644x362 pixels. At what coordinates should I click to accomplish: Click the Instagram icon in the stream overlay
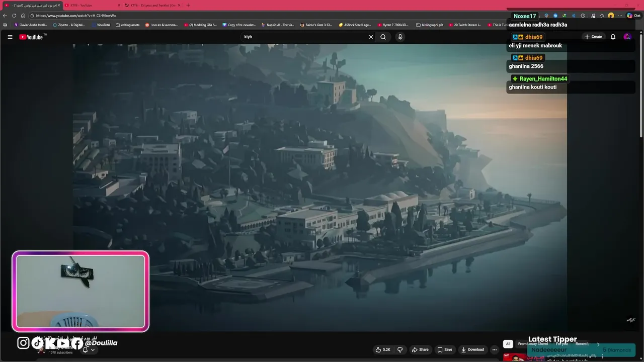coord(23,343)
